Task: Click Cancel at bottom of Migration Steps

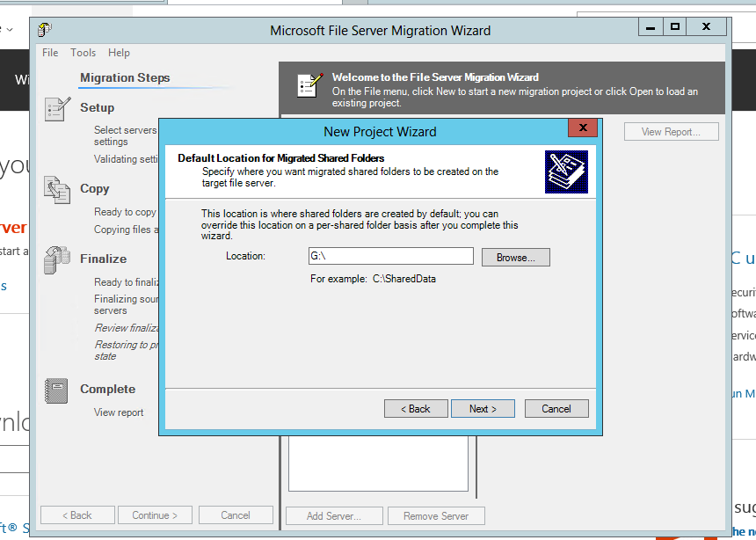Action: (x=236, y=514)
